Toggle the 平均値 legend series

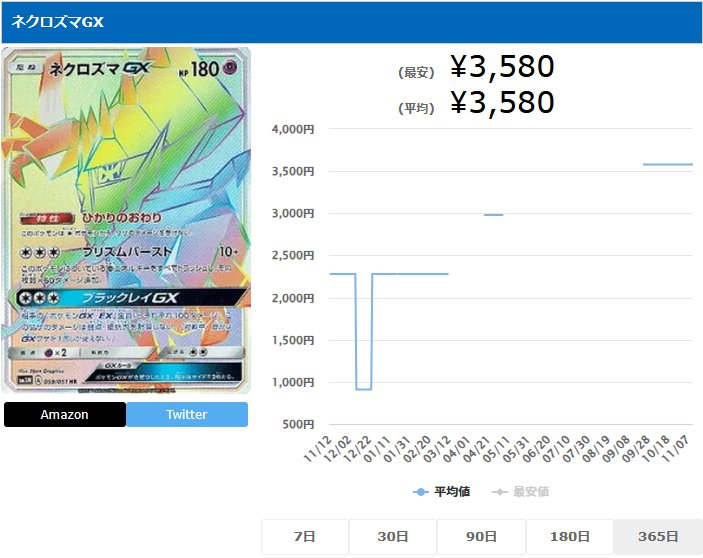442,492
